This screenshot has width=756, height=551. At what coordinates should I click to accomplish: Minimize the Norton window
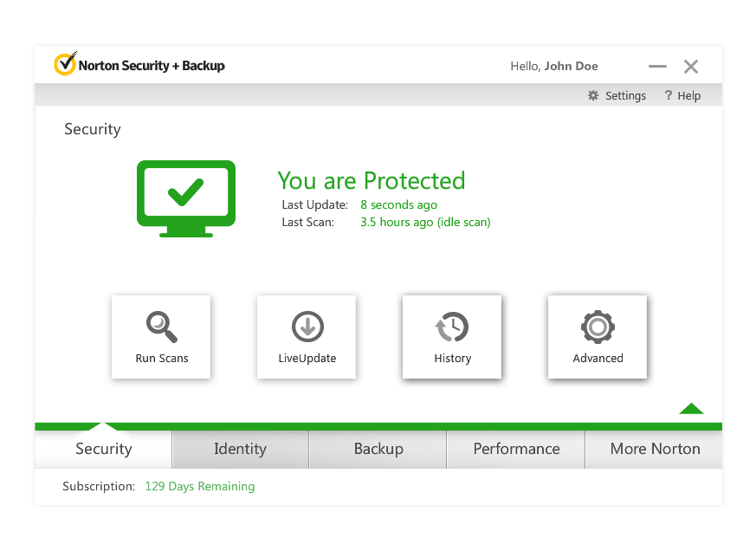(658, 67)
